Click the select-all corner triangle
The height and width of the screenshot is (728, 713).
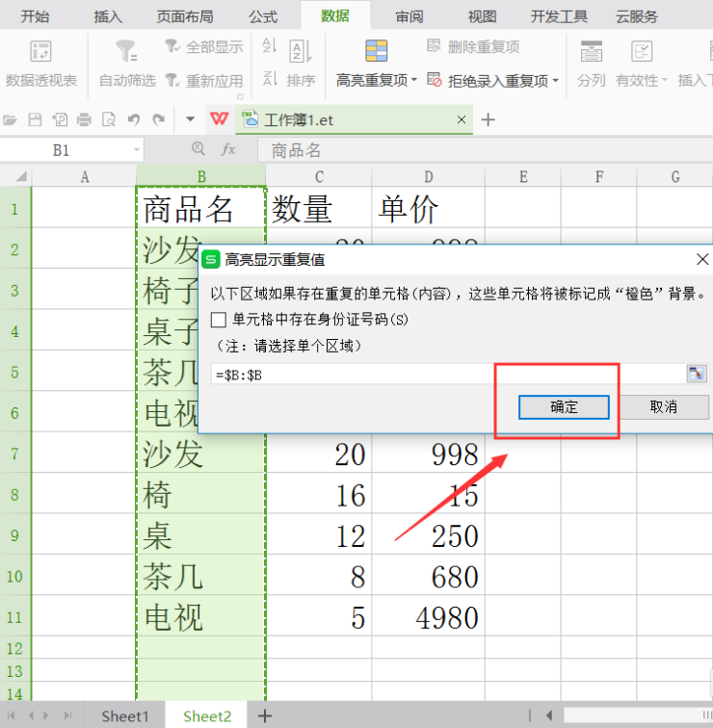tap(21, 176)
